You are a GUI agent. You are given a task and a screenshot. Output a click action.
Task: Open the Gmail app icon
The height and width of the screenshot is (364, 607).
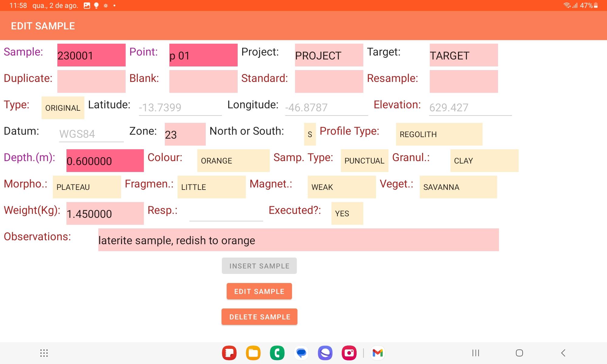click(378, 353)
